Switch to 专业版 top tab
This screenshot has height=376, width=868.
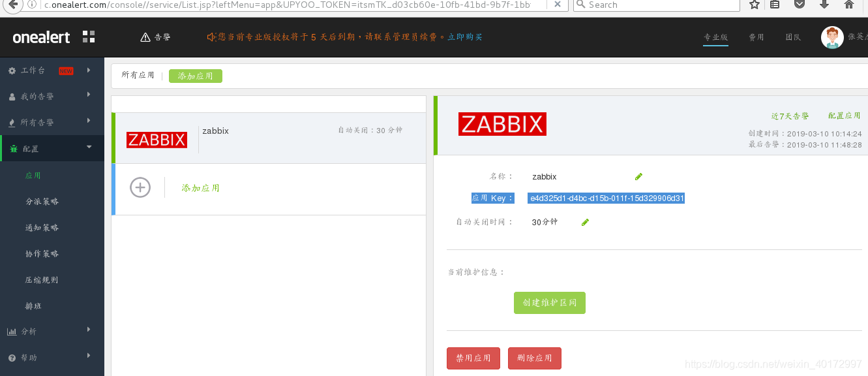tap(715, 37)
